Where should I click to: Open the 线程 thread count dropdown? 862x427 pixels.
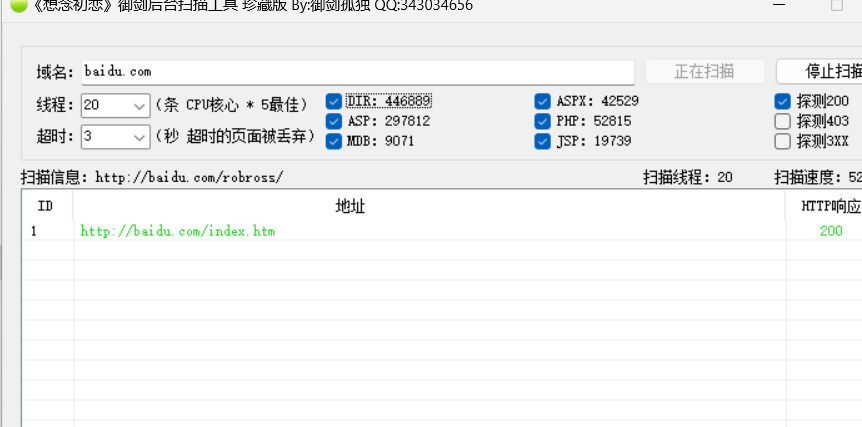[x=115, y=105]
